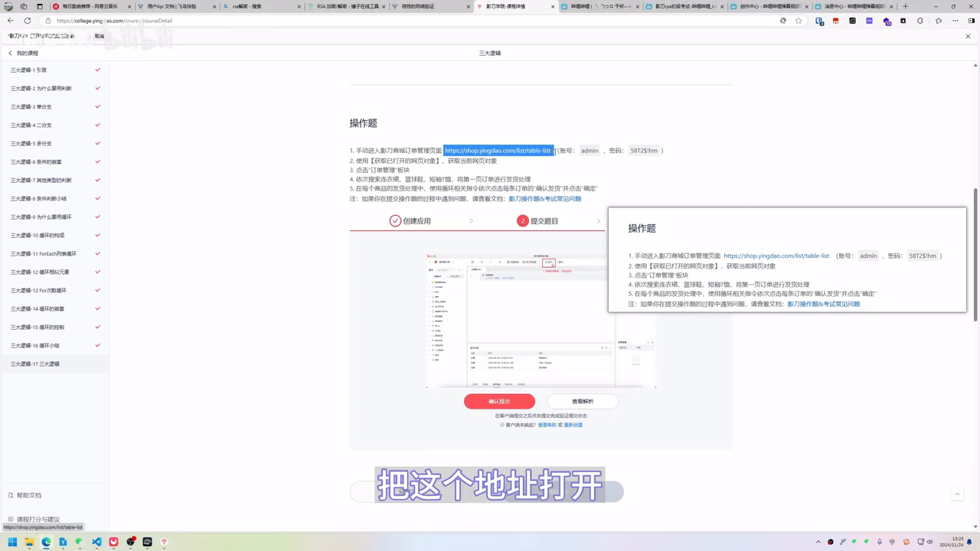Open 影刀操作题&考试常见问题 link in main text
Image resolution: width=980 pixels, height=551 pixels.
(x=544, y=198)
